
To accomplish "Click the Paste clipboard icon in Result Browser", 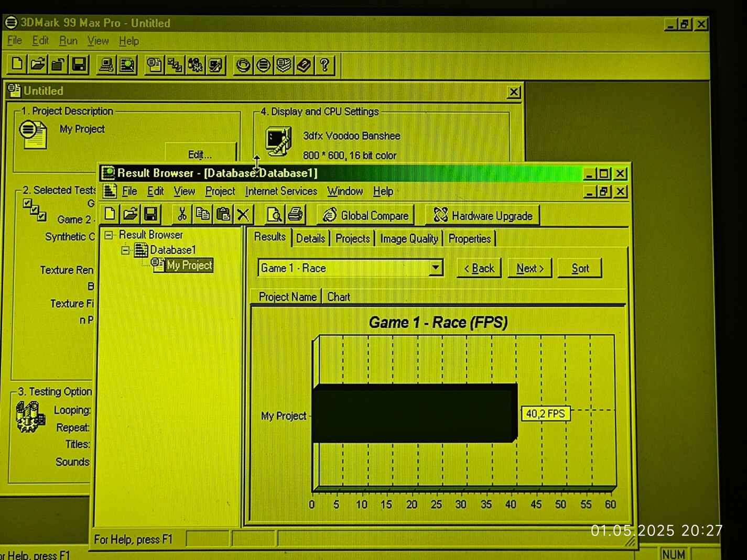I will point(223,214).
